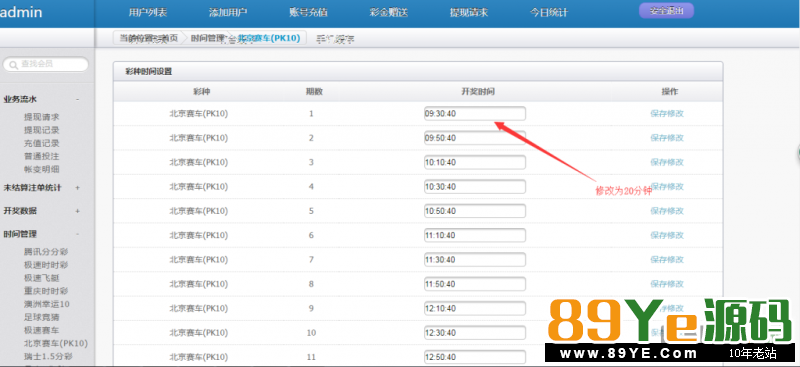Viewport: 800px width, 367px height.
Task: Collapse the 时间管理 section minus icon
Action: [78, 234]
